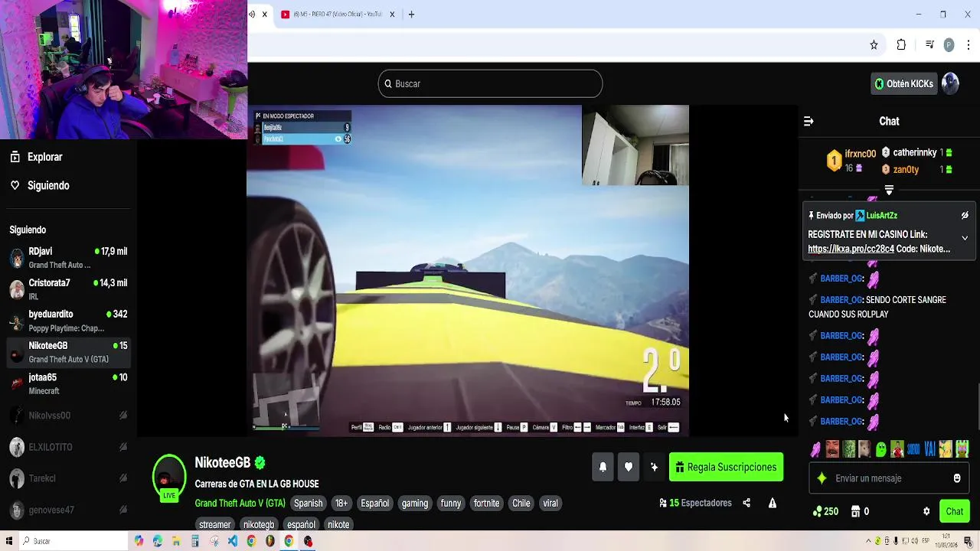The image size is (980, 551).
Task: Select the NikoteeGB followed channel row
Action: [68, 352]
